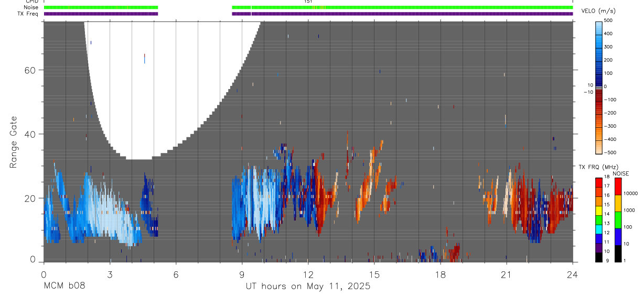Click the TX Freq row label at top left
Screen dimensions: 644x297
pos(28,14)
